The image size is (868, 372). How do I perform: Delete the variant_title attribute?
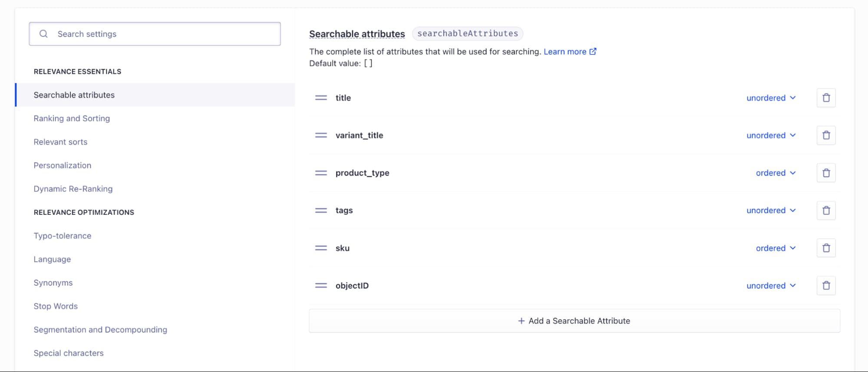(x=826, y=135)
